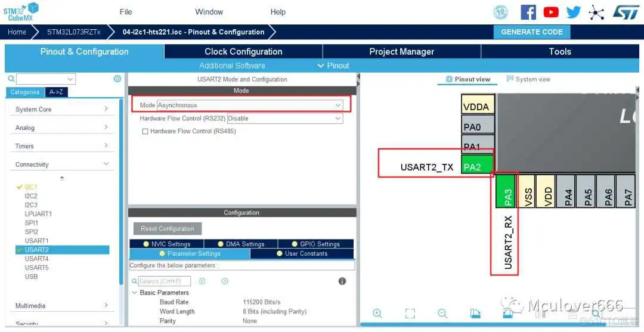Enable Hardware Flow Control (RS485) checkbox
The width and height of the screenshot is (644, 332).
(x=145, y=131)
